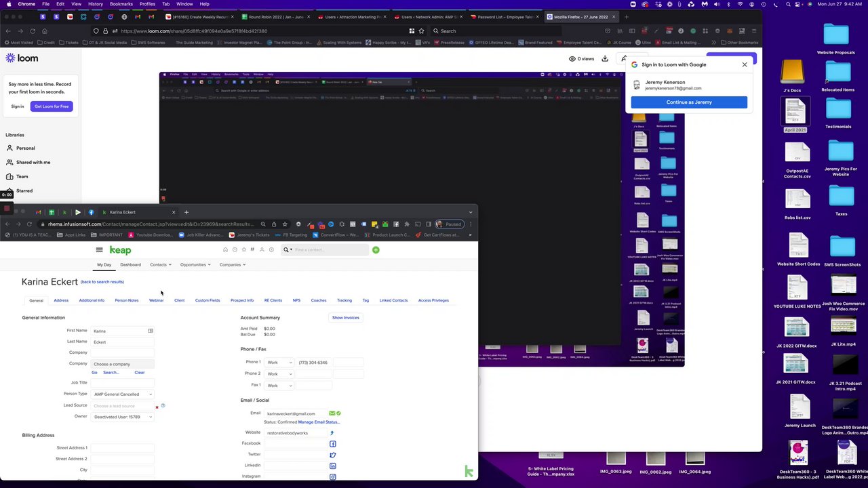Open website link arrow next to Website field
868x488 pixels.
pos(332,433)
